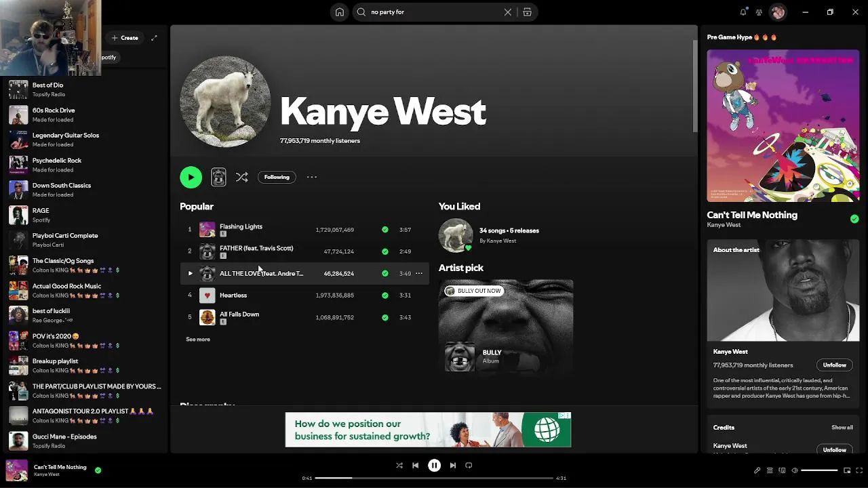Viewport: 868px width, 488px height.
Task: Open RAGE playlist in library
Action: click(85, 215)
